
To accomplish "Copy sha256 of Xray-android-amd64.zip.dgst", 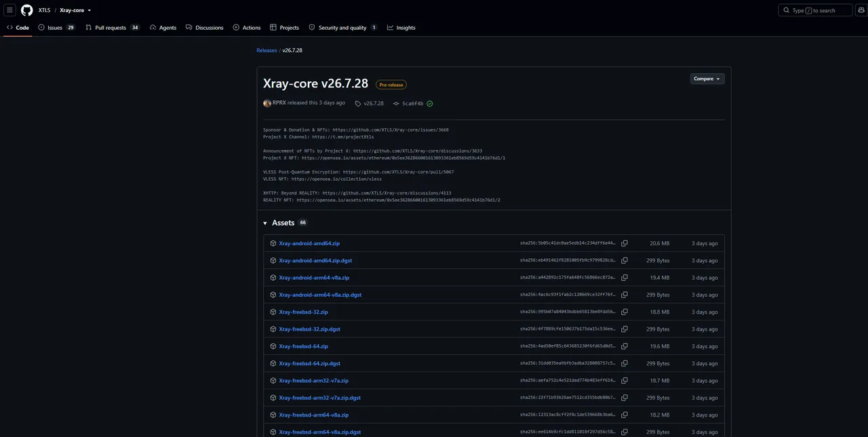I will tap(625, 260).
